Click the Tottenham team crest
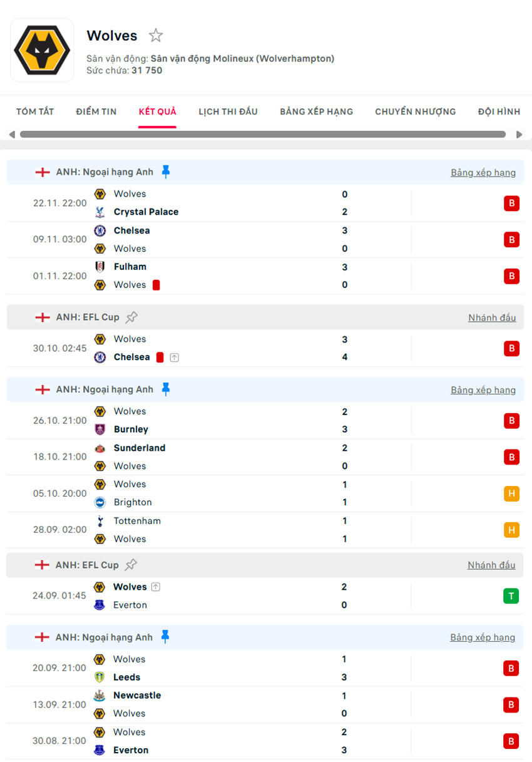 click(x=100, y=521)
